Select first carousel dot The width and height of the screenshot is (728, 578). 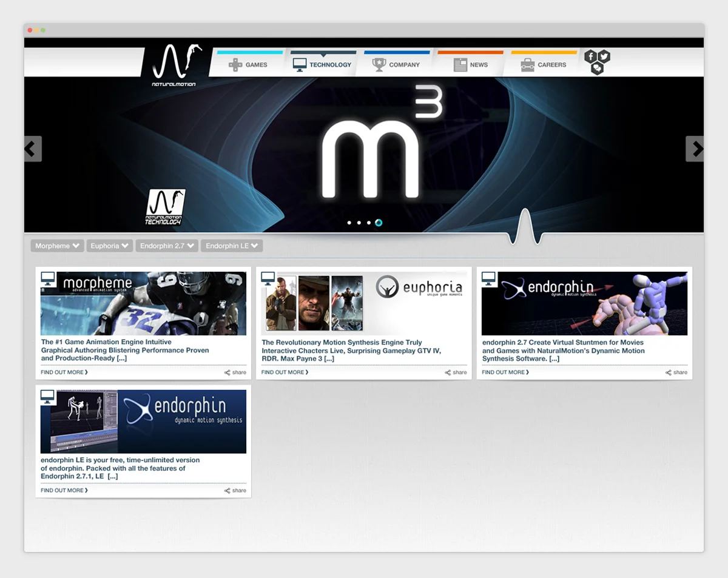[x=349, y=223]
